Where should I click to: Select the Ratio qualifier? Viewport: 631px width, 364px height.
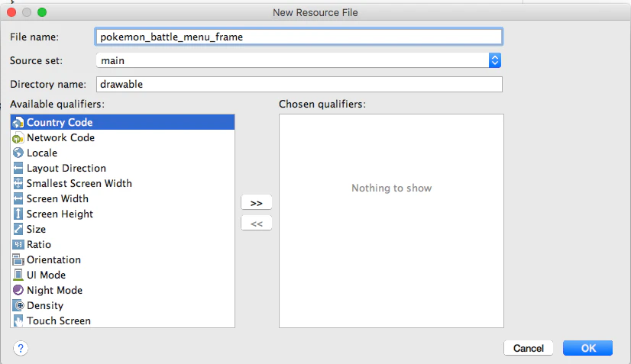(x=123, y=244)
